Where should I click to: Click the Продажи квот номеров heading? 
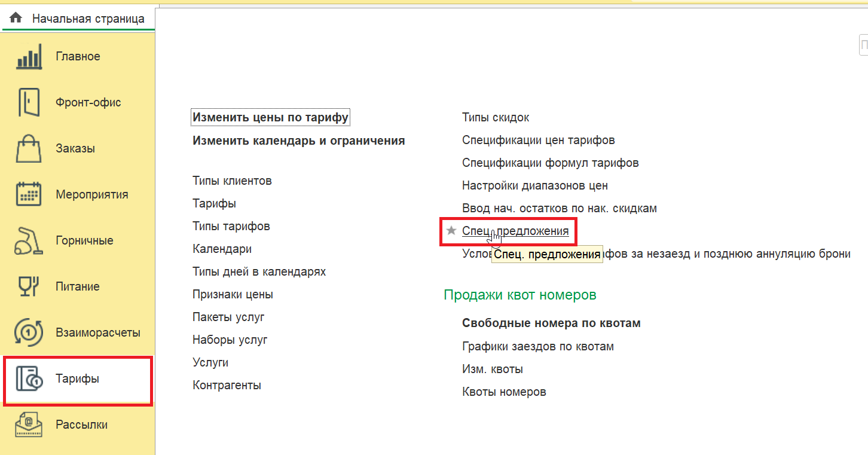click(x=520, y=295)
